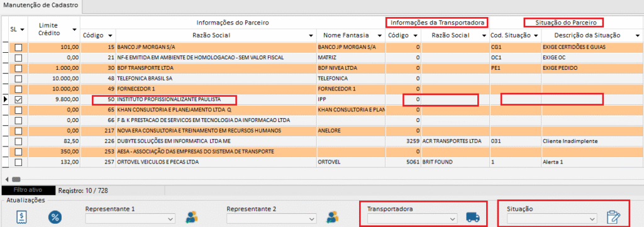Click the BANCO JP MORGAN S/A razão social cell
644x227 pixels.
coord(217,47)
